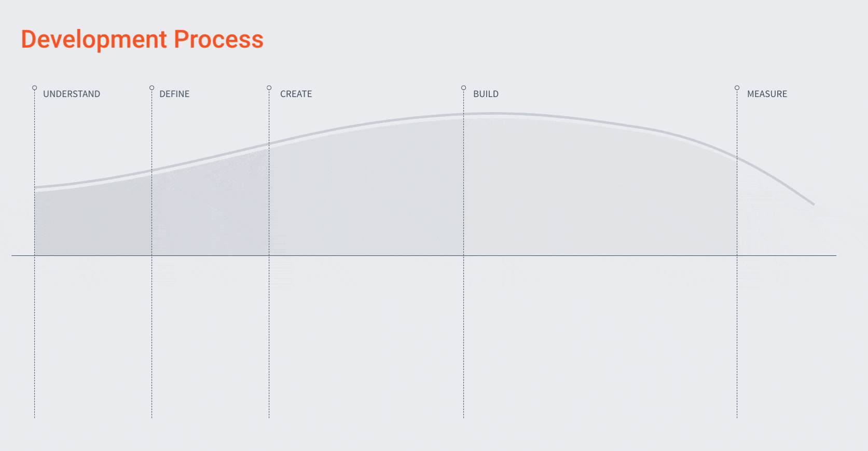Click the circle marker above MEASURE

point(737,88)
